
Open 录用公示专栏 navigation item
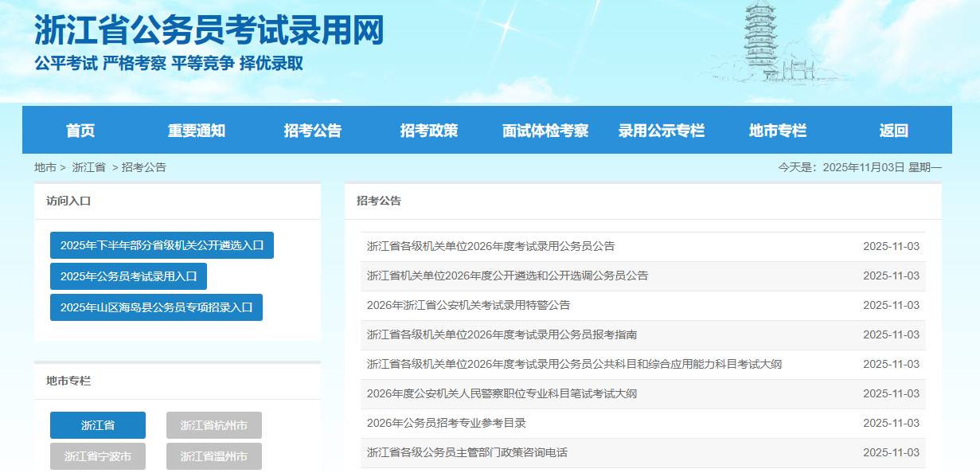point(662,131)
